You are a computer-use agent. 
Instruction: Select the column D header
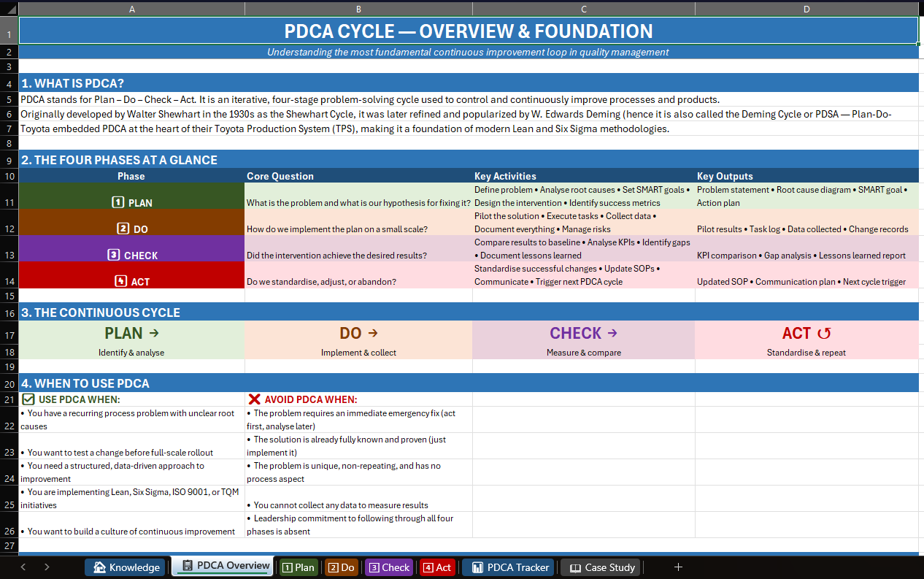[806, 9]
